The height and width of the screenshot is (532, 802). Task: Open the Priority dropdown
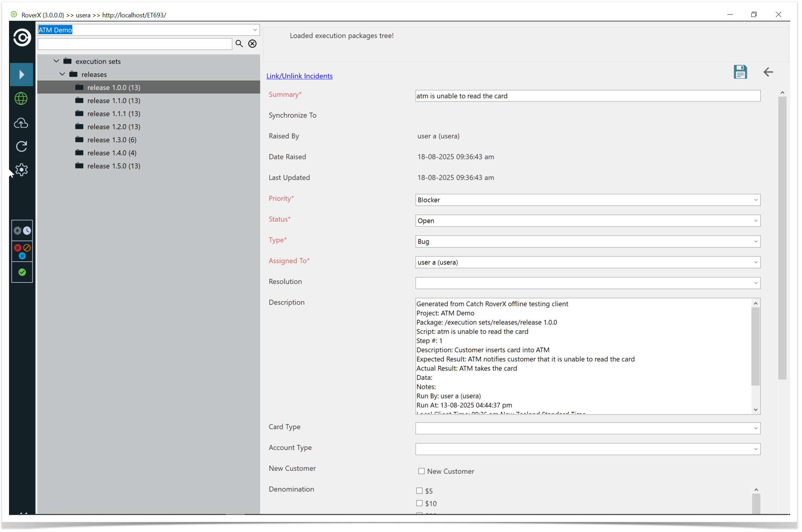587,200
